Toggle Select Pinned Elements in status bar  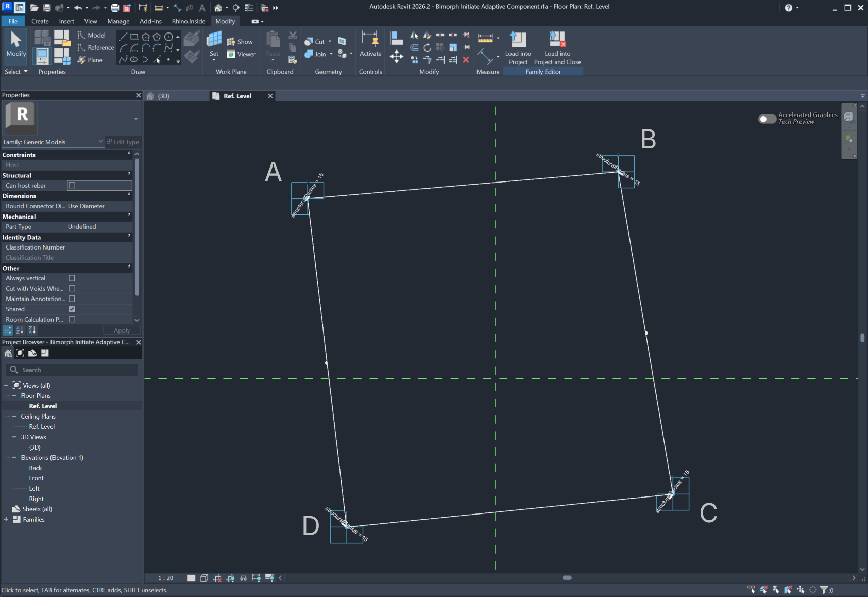(776, 590)
